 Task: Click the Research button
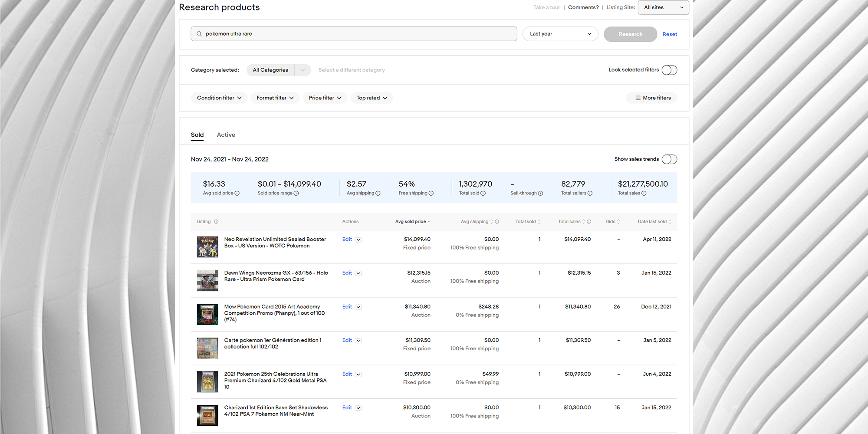[630, 34]
